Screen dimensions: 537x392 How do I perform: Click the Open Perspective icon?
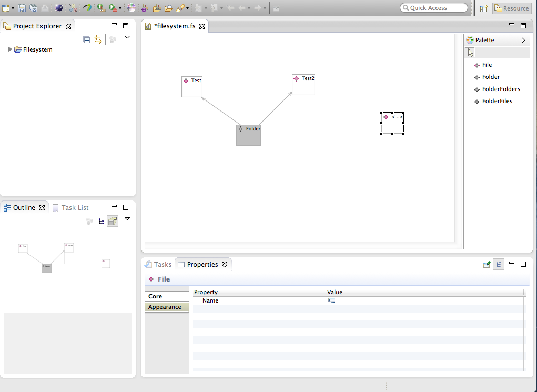click(483, 8)
